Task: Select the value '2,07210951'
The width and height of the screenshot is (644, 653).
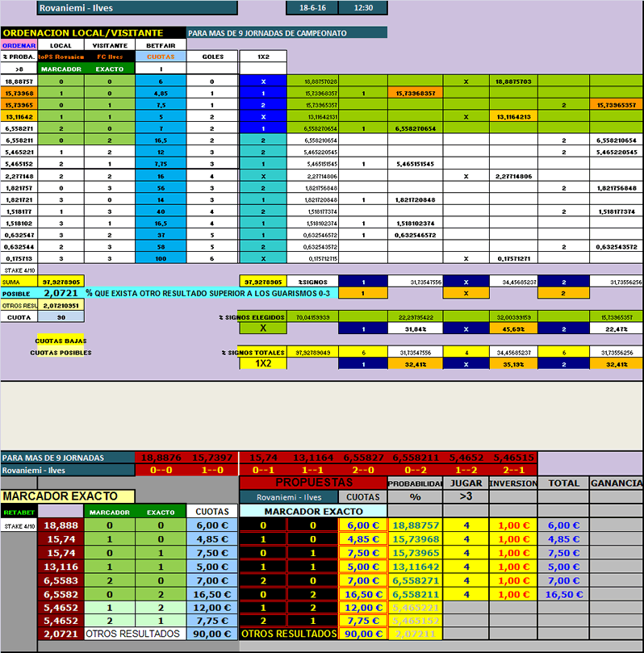Action: (61, 305)
